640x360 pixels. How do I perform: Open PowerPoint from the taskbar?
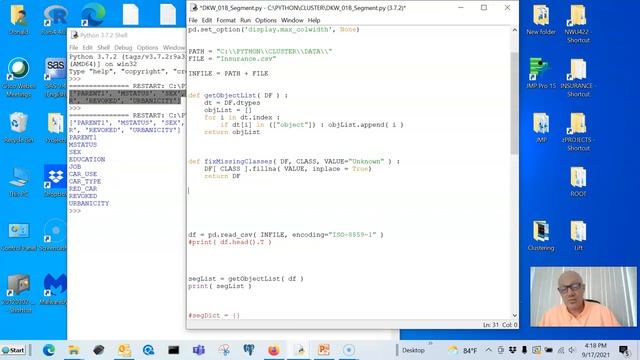pos(324,350)
